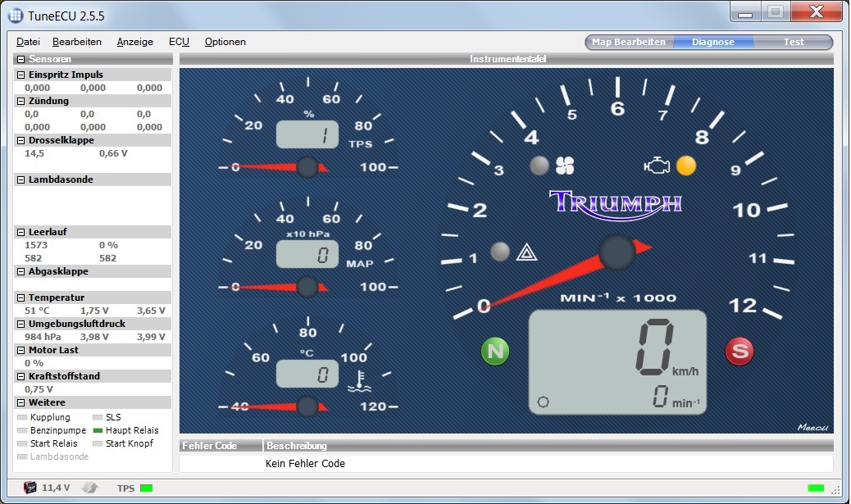Click the grey fan status lamp
The width and height of the screenshot is (851, 504).
click(539, 166)
